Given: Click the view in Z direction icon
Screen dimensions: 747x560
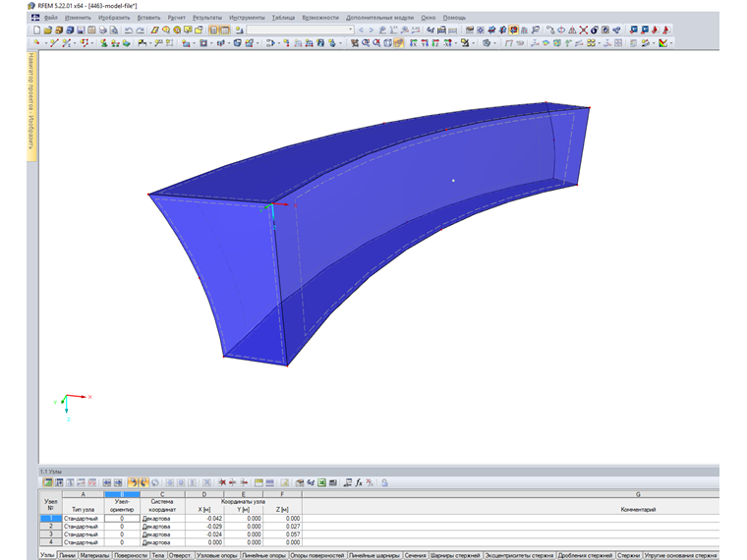Looking at the screenshot, I should coord(435,43).
